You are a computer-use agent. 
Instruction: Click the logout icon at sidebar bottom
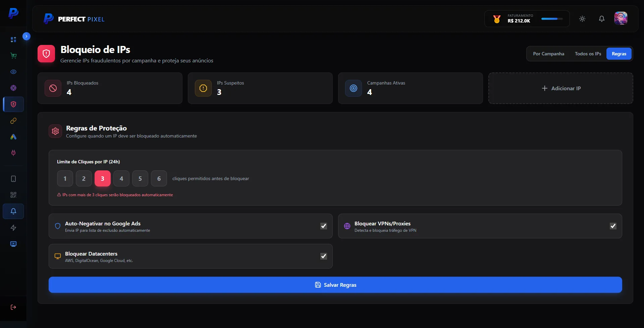[13, 307]
